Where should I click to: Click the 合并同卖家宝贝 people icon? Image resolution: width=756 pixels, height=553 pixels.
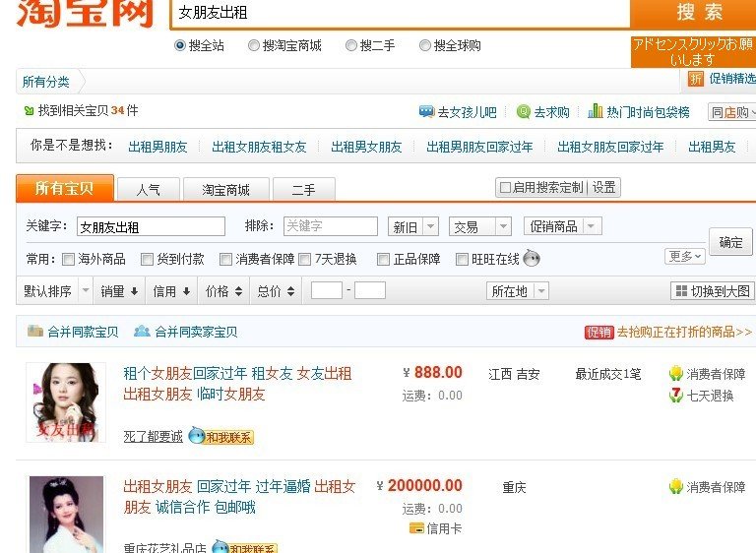[142, 331]
